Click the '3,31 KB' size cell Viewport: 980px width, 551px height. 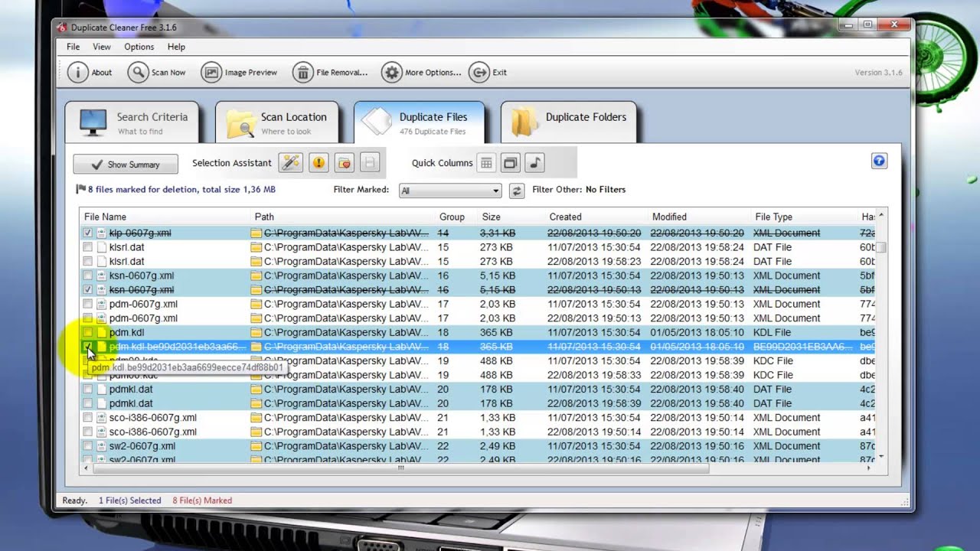[496, 233]
